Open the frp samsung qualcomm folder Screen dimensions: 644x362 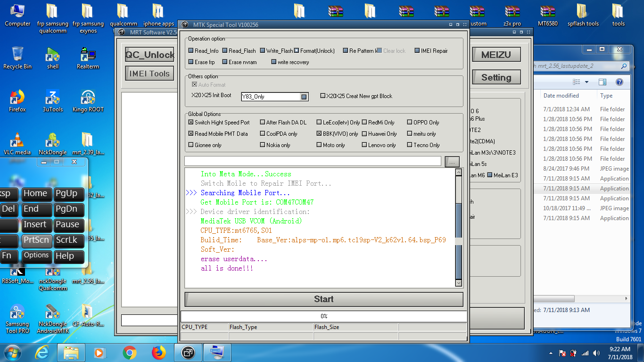pyautogui.click(x=53, y=18)
